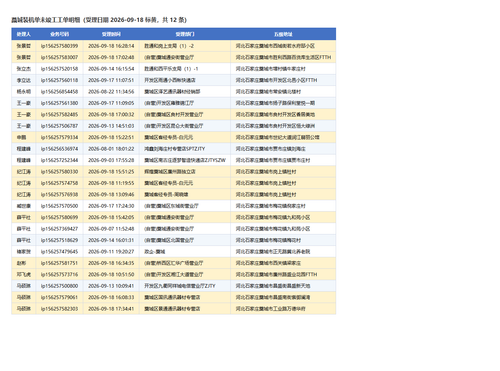Click business number ip156257580330
The height and width of the screenshot is (371, 500).
59,172
